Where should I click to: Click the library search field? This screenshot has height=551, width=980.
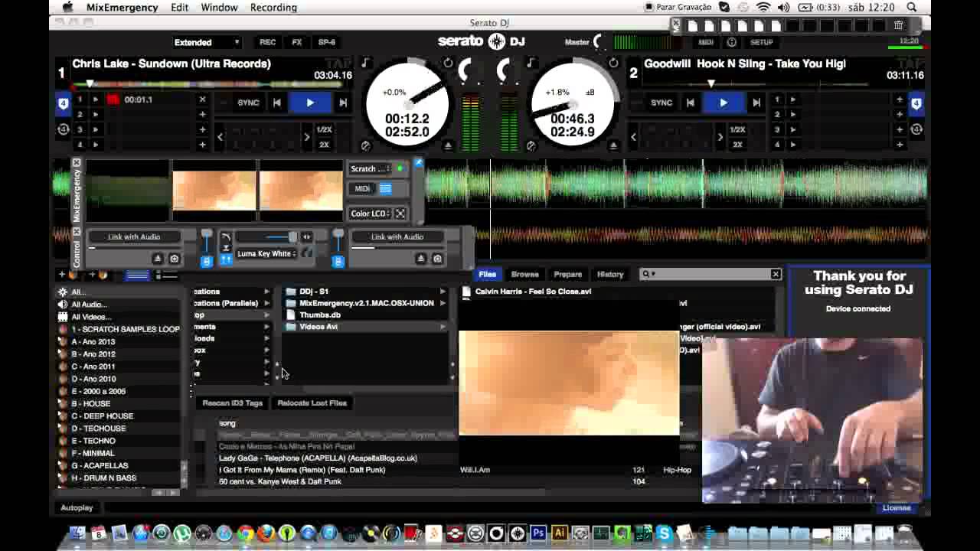coord(710,274)
